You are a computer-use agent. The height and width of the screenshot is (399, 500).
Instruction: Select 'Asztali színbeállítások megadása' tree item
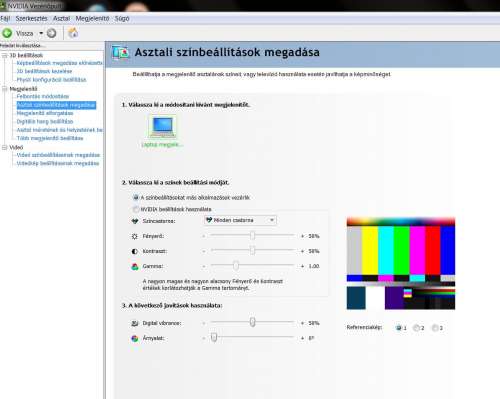coord(56,105)
